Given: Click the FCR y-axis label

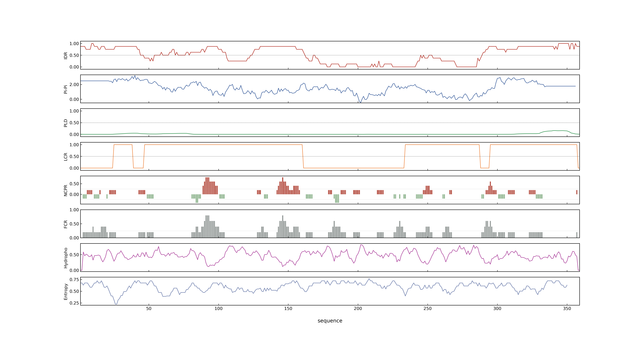Looking at the screenshot, I should (x=66, y=224).
